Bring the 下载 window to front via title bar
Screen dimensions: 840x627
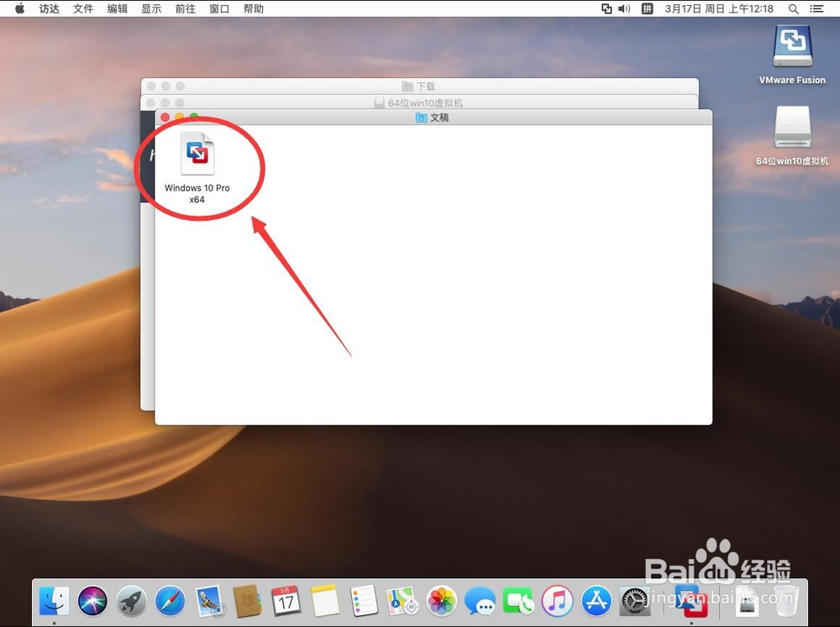pyautogui.click(x=419, y=86)
